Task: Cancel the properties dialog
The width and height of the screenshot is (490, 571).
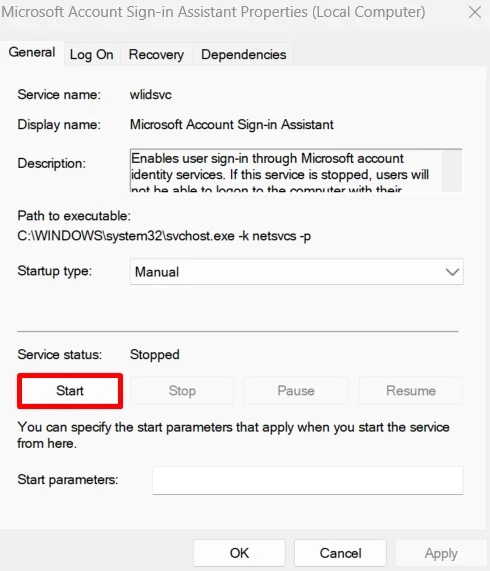Action: (x=340, y=553)
